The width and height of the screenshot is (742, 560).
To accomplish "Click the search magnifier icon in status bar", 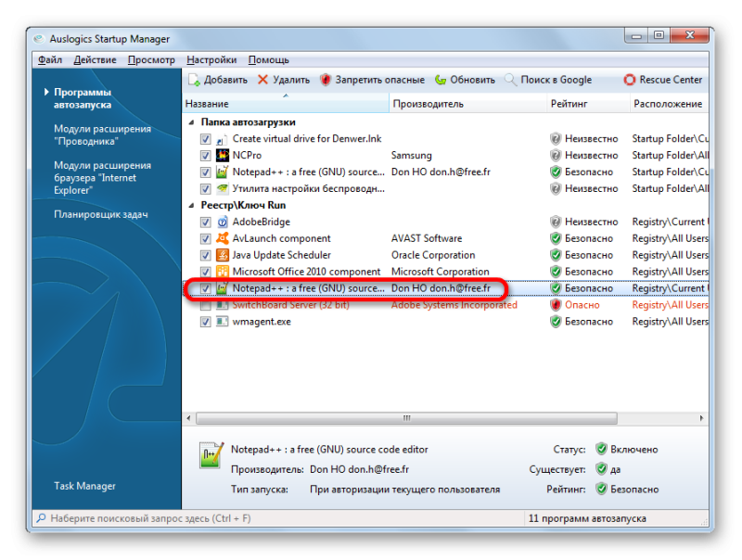I will coord(41,518).
